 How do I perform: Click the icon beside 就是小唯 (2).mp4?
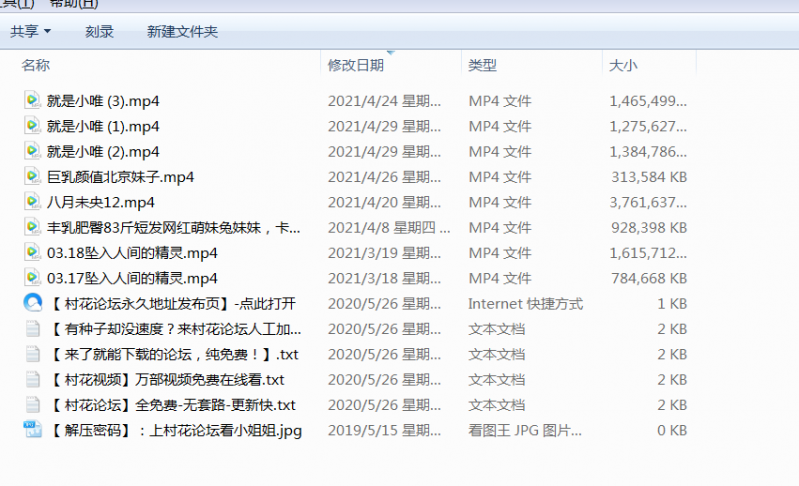(x=33, y=151)
